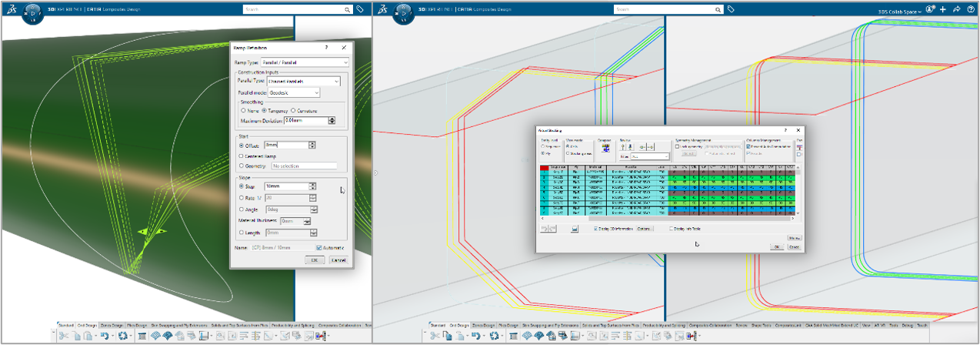Open the Filter dropdown in Virtual Stacking
Viewport: 980px width, 345px height.
(649, 156)
